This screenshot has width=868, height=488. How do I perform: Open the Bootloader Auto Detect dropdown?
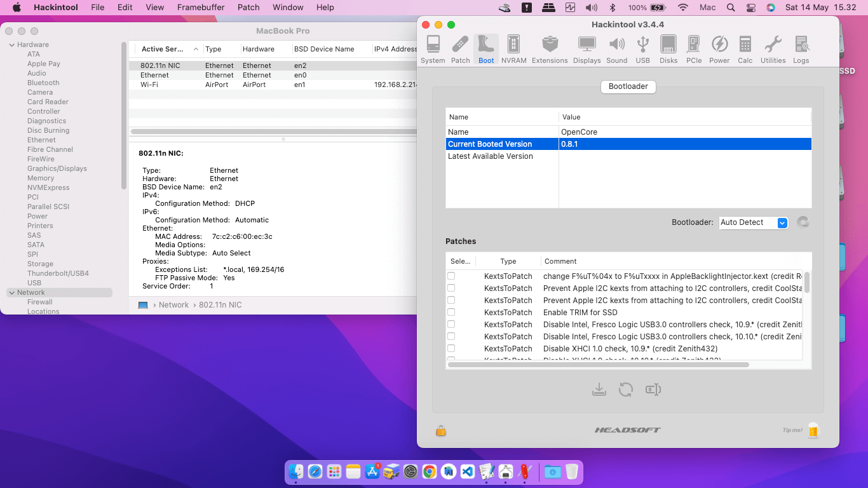pyautogui.click(x=754, y=222)
